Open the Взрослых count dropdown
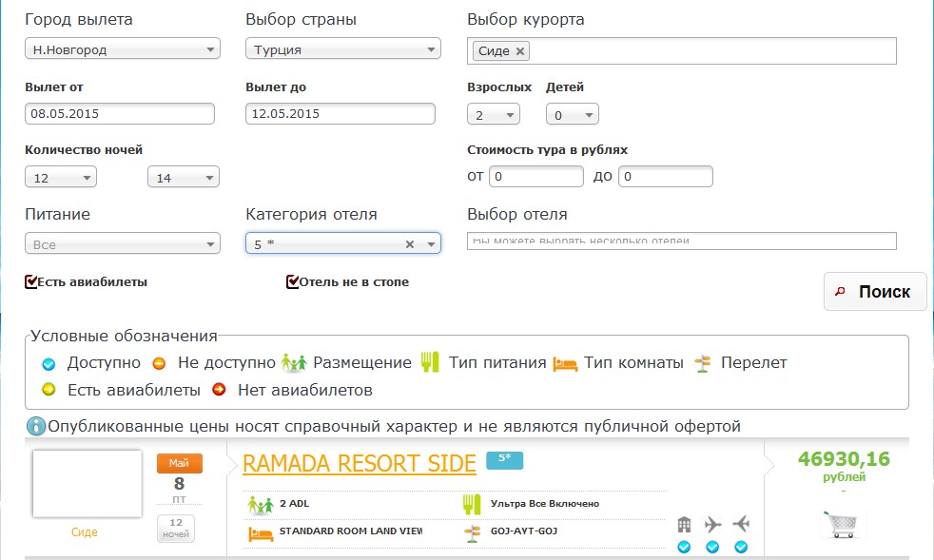This screenshot has width=934, height=560. 494,115
